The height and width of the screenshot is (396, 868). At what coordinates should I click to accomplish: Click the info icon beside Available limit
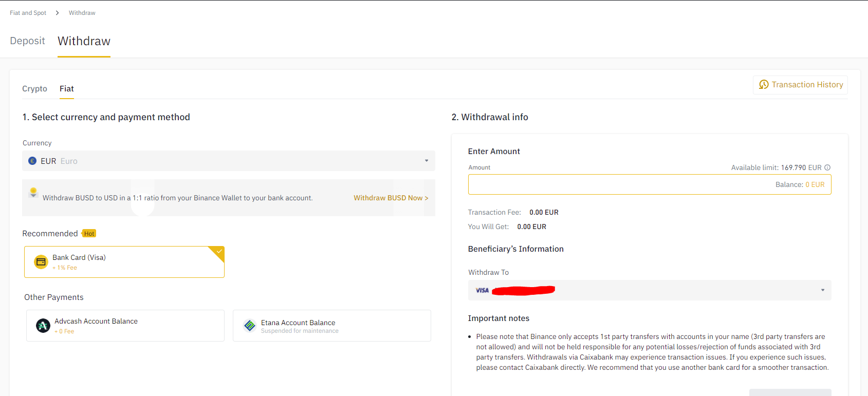click(827, 167)
